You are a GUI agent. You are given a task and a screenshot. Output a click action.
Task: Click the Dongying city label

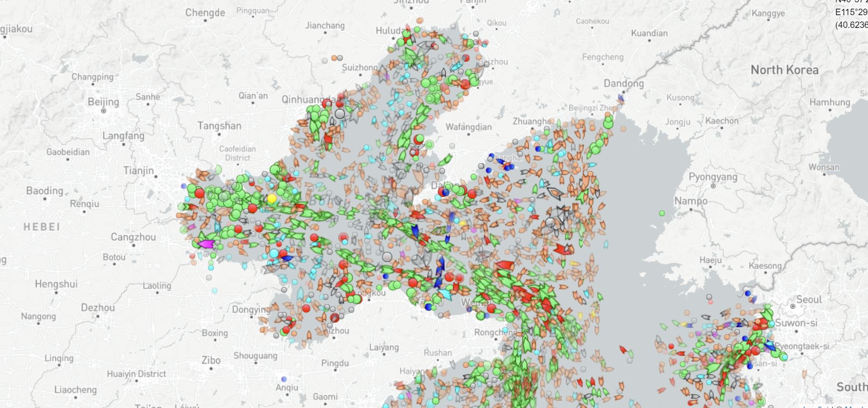251,310
